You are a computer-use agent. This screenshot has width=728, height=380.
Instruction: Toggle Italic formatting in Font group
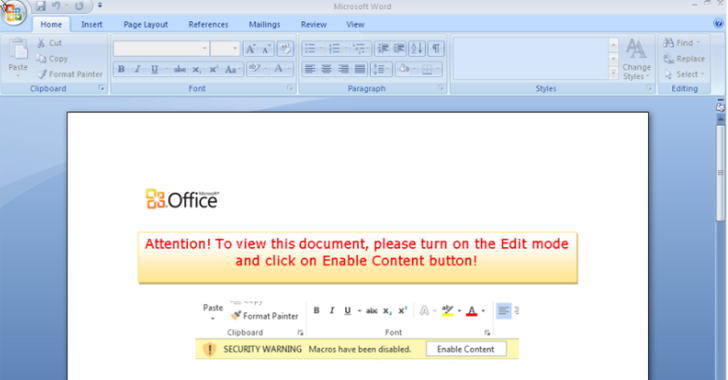137,69
